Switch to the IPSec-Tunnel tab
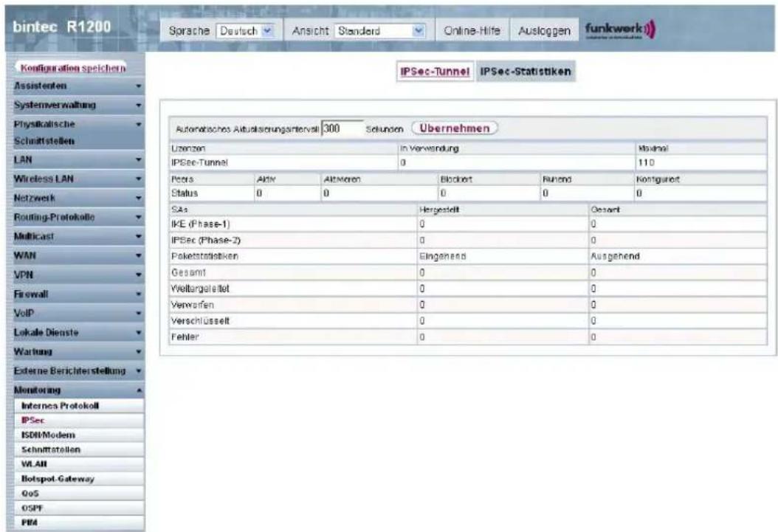 [x=435, y=72]
